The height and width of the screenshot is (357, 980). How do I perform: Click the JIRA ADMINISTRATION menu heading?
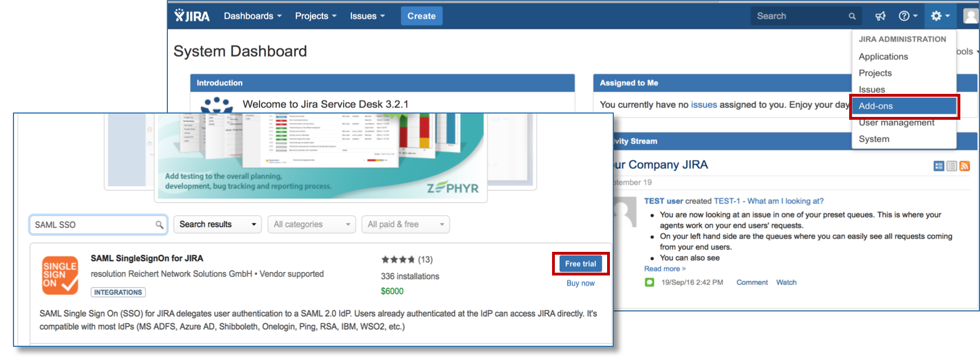(x=902, y=39)
